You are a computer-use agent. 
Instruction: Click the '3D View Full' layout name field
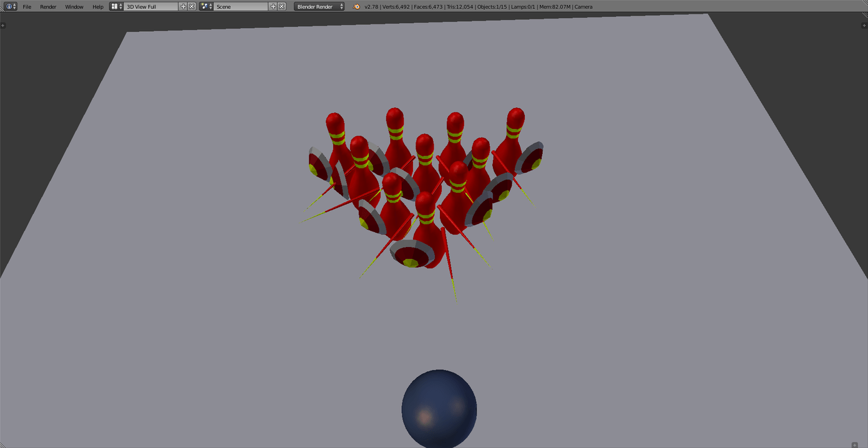pyautogui.click(x=151, y=6)
